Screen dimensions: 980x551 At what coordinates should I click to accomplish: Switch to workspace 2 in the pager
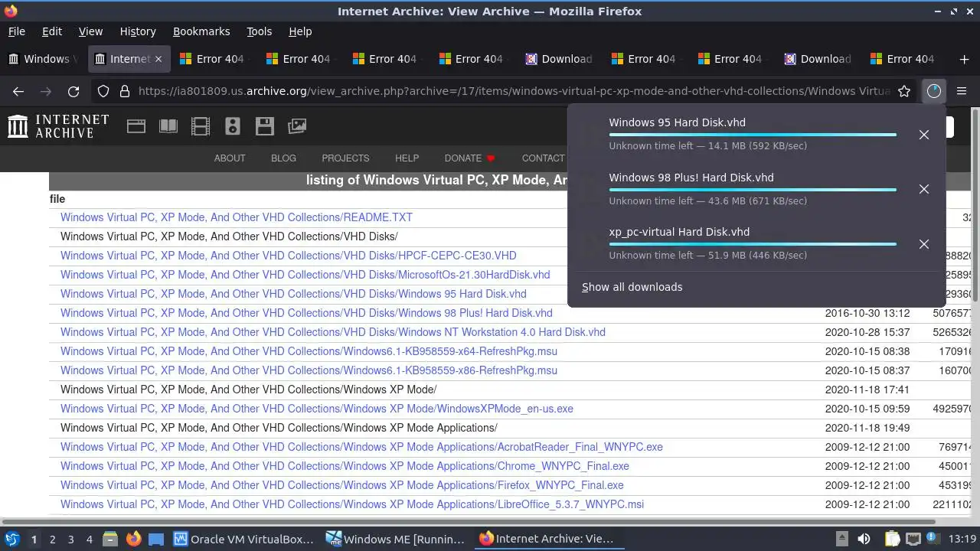[52, 539]
